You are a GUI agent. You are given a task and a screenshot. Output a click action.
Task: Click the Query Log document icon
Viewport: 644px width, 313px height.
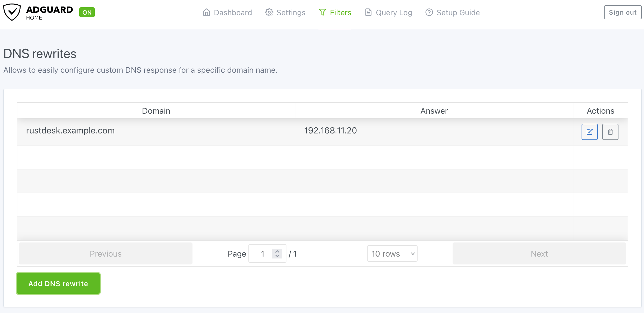tap(368, 12)
